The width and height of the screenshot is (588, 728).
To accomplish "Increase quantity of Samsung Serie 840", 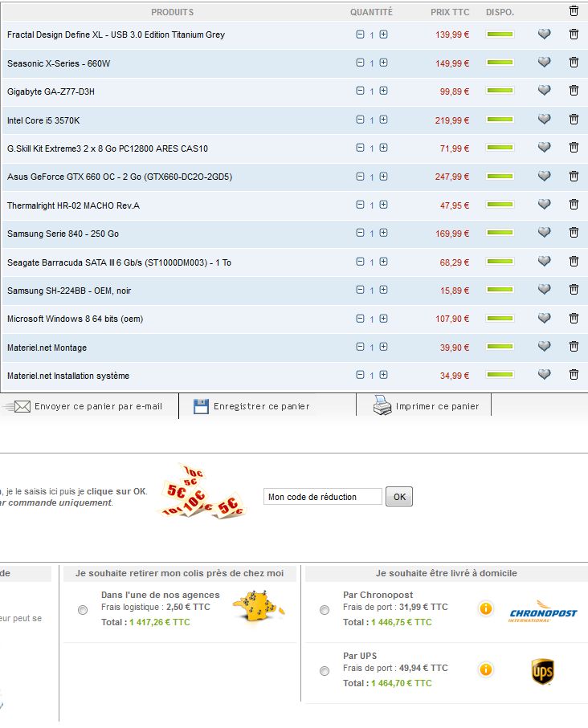I will point(383,233).
